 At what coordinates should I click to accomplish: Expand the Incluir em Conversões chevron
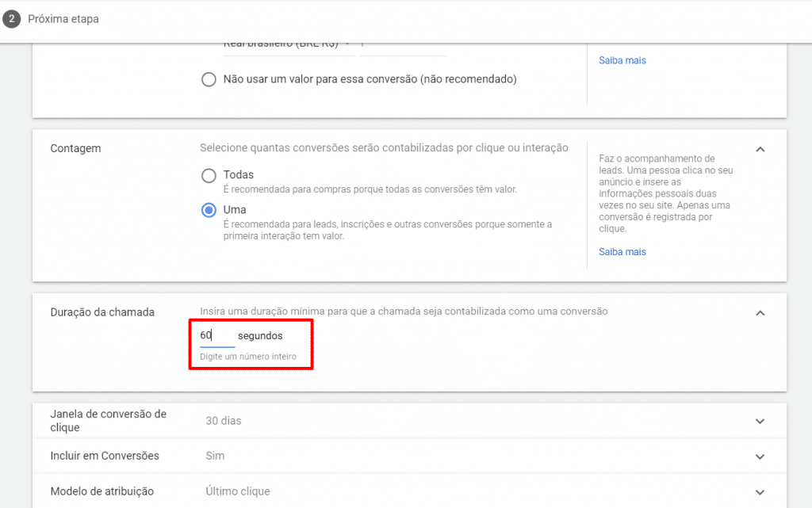(760, 456)
